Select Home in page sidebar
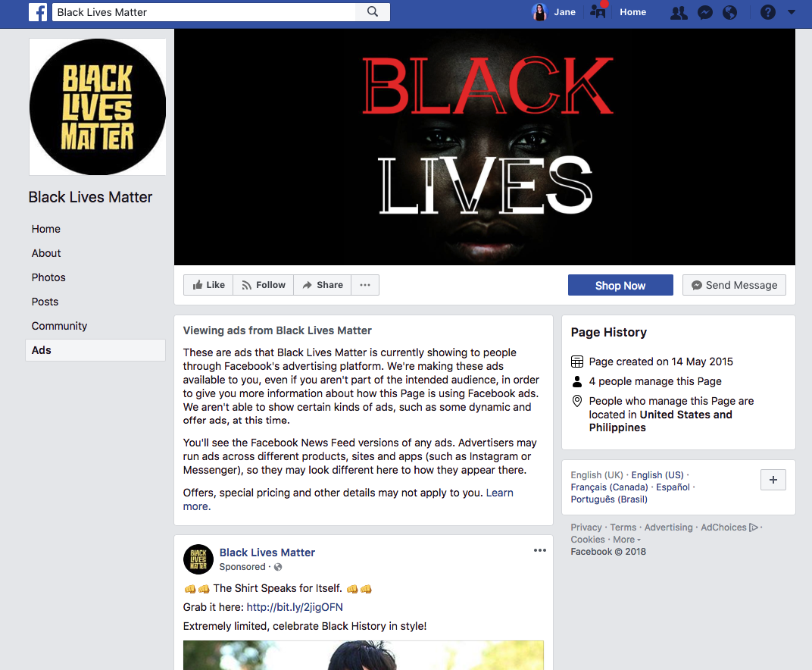 [x=45, y=229]
